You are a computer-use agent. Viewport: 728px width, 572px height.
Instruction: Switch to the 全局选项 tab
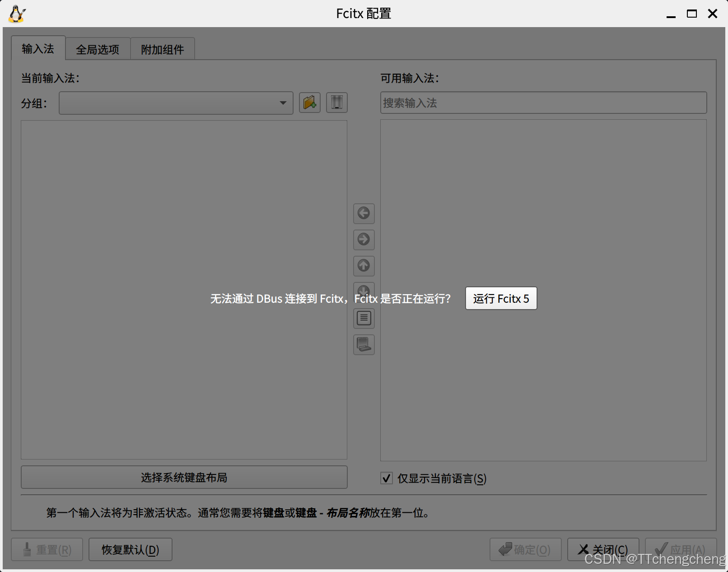coord(98,49)
